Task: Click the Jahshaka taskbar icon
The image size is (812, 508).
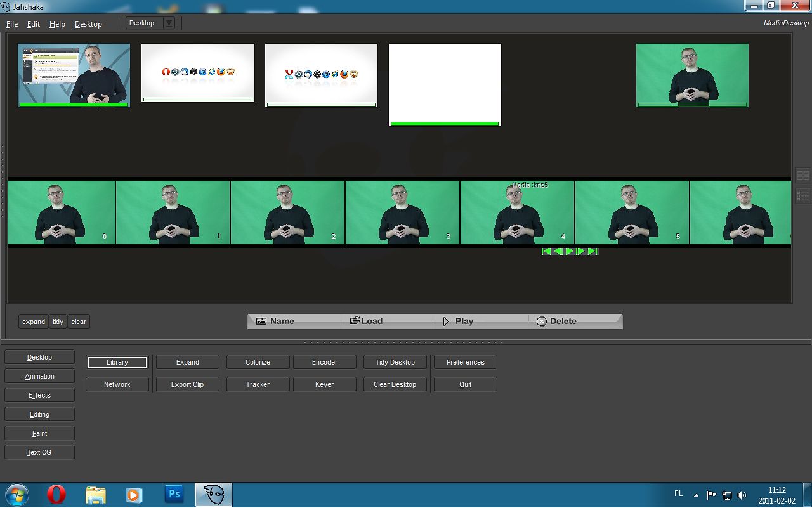Action: click(214, 495)
